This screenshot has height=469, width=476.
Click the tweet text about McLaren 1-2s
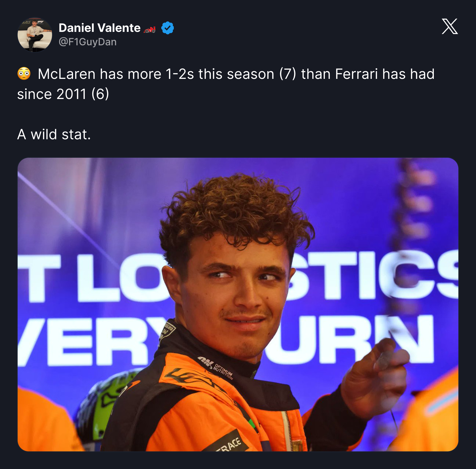tap(226, 84)
